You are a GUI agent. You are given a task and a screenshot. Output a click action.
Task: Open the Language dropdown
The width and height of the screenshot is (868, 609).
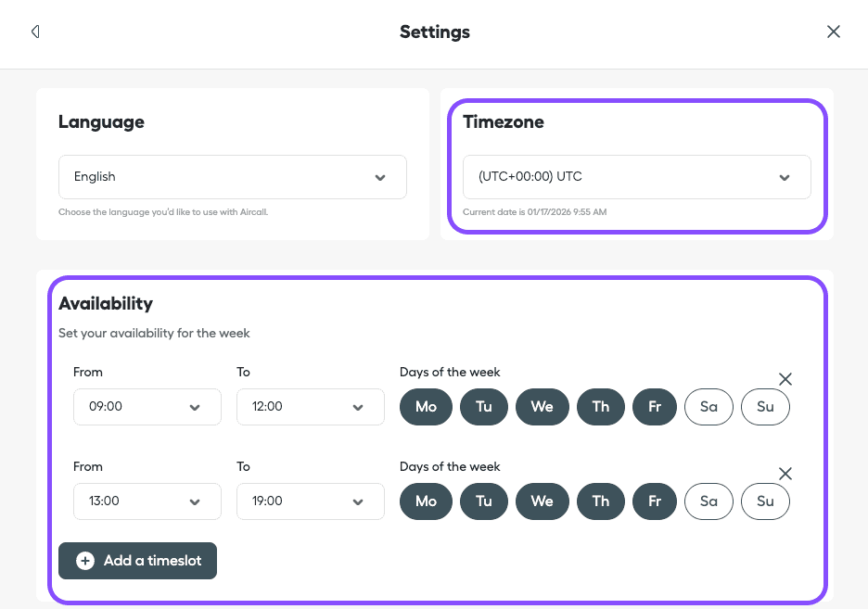[232, 176]
